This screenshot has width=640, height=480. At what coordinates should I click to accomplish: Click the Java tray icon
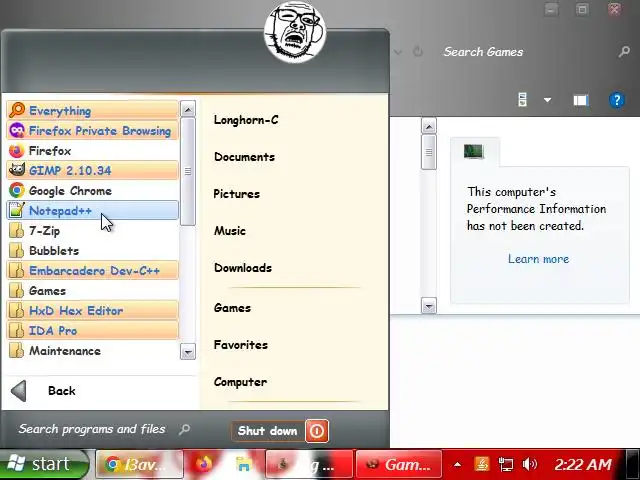(x=482, y=464)
